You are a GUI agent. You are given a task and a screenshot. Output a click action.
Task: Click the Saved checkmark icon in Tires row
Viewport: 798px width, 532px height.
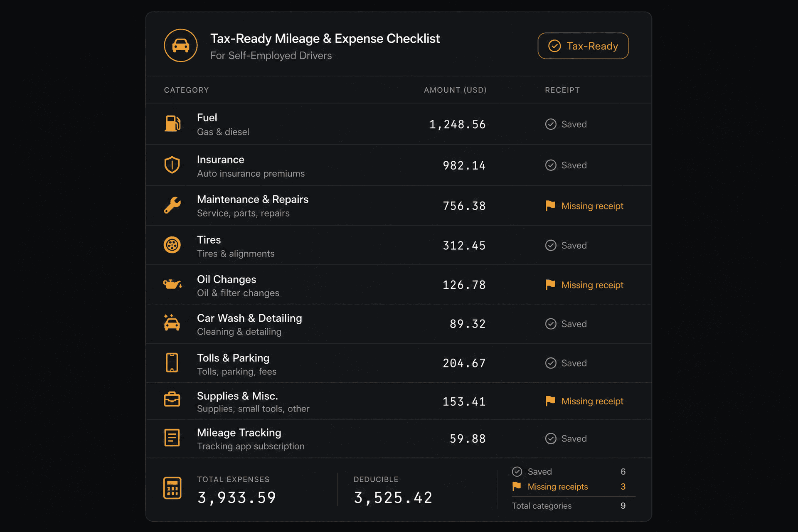coord(551,246)
